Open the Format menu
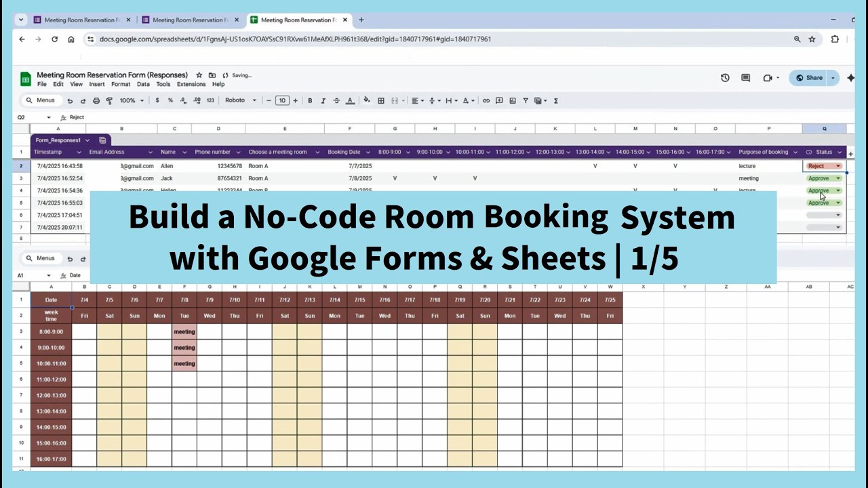 point(121,85)
